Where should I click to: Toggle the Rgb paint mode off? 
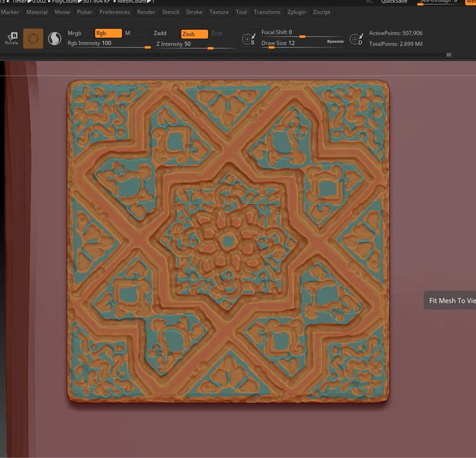point(108,33)
